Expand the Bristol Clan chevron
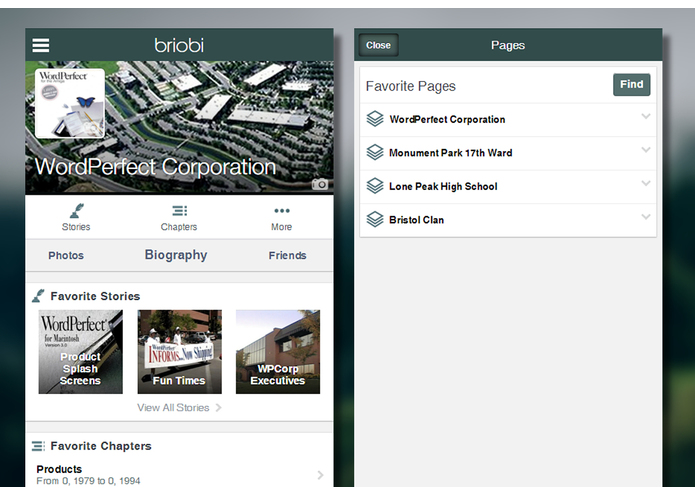 pyautogui.click(x=646, y=217)
